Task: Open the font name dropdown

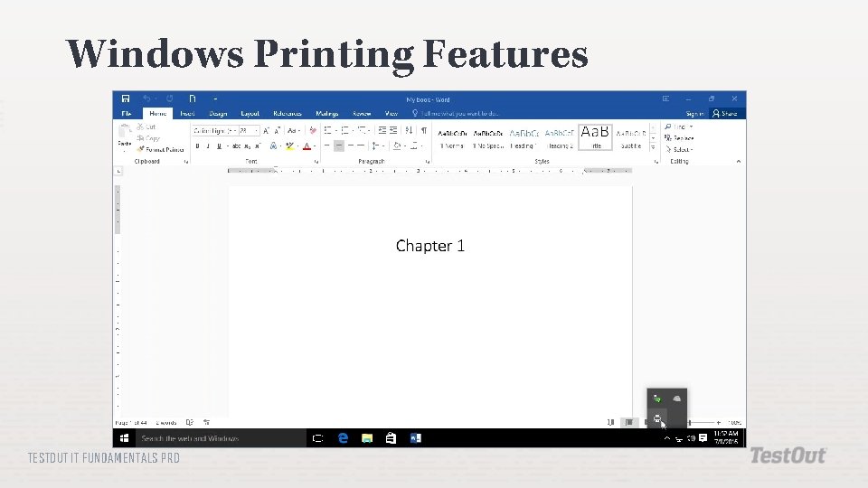Action: pos(235,130)
